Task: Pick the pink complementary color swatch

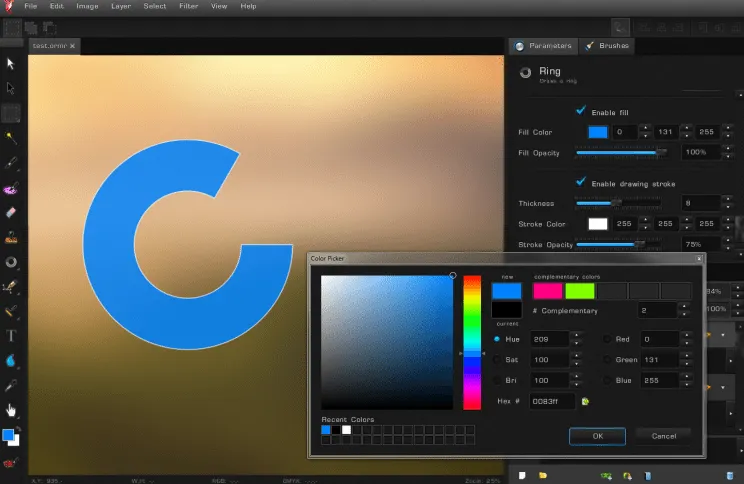Action: [x=548, y=291]
